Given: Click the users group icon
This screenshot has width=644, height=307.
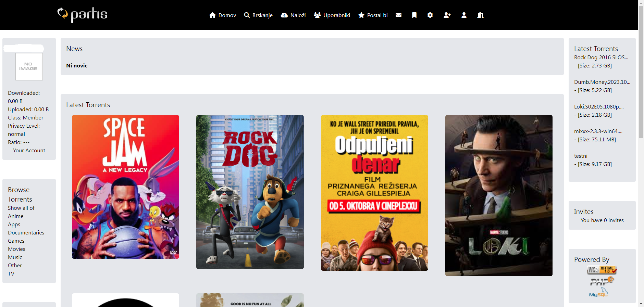Looking at the screenshot, I should pos(317,15).
